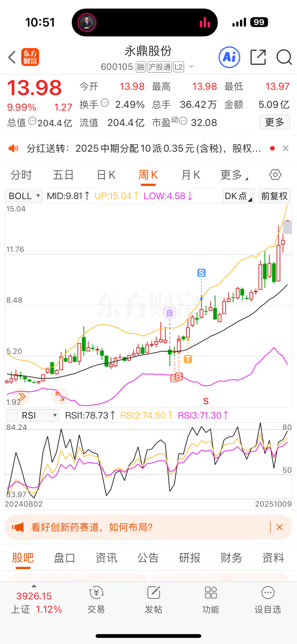The height and width of the screenshot is (644, 297).
Task: Tap the 沪股通 badge
Action: click(159, 67)
